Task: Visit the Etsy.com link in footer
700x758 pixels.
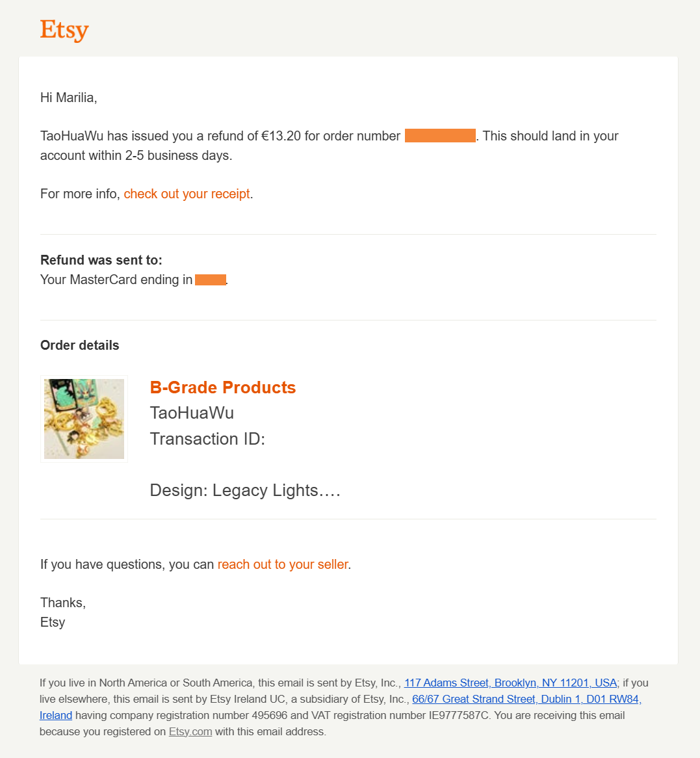Action: pos(190,731)
